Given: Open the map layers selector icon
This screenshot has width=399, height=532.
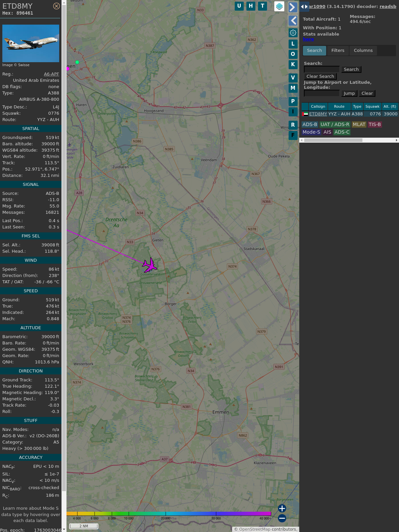Looking at the screenshot, I should tap(279, 6).
